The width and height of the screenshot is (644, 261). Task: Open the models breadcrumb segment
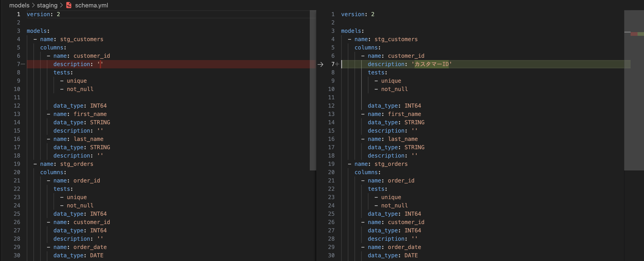(19, 5)
